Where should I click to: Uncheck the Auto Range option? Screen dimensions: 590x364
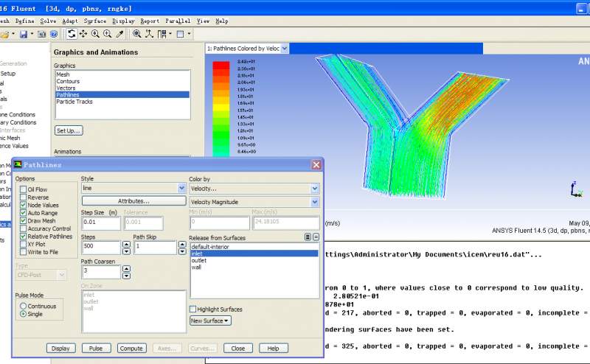[24, 213]
